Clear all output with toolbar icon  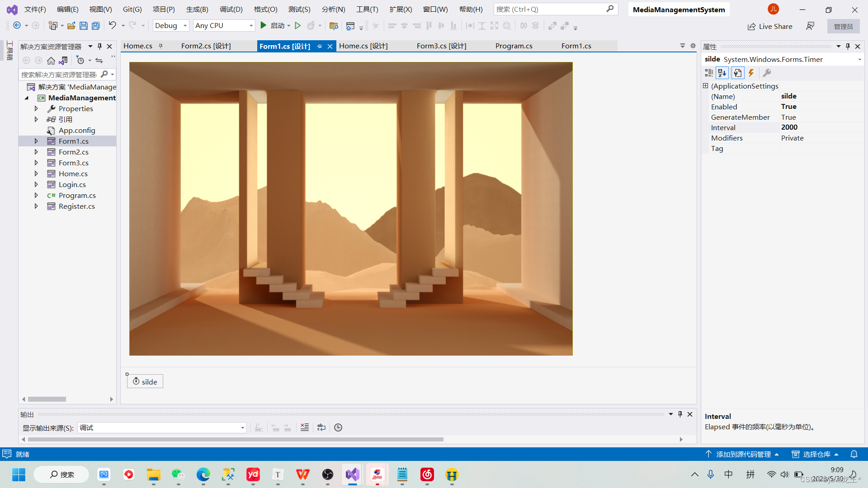pos(305,427)
